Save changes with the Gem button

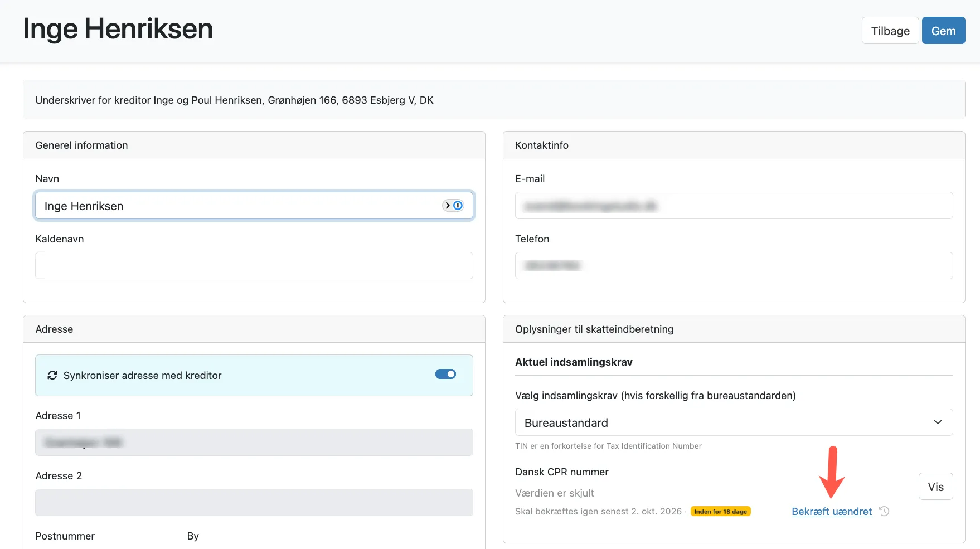[x=943, y=31]
